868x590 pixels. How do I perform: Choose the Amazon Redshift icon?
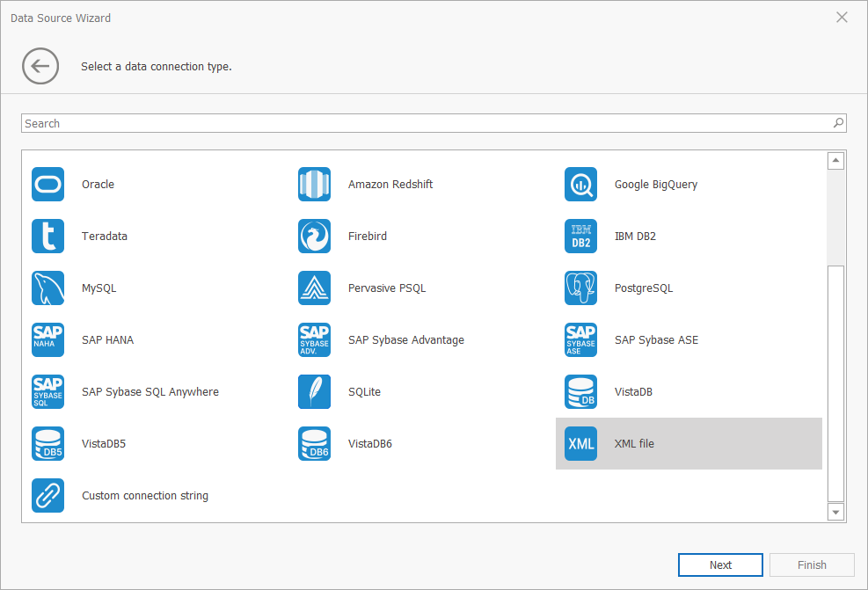pos(314,185)
